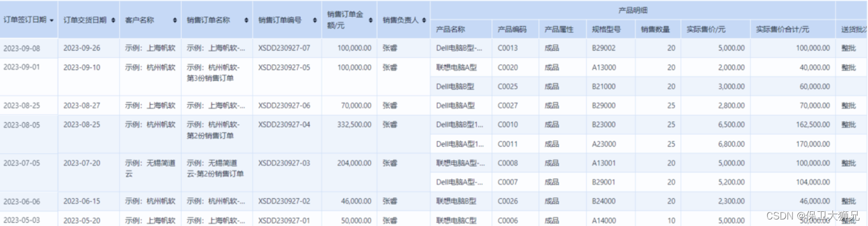Click order number XSDD230927-05
Viewport: 868px width, 226px height.
coord(284,67)
